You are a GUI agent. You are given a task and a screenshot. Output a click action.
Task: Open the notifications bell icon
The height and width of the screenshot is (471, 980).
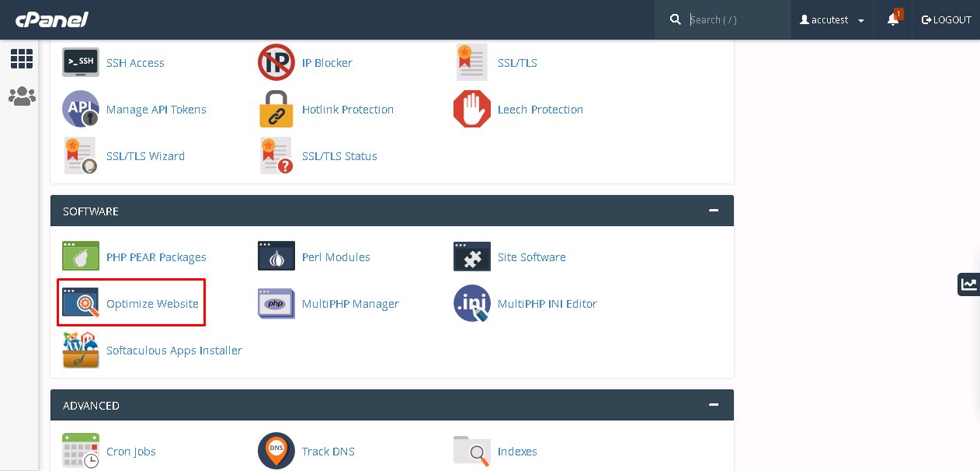tap(893, 19)
